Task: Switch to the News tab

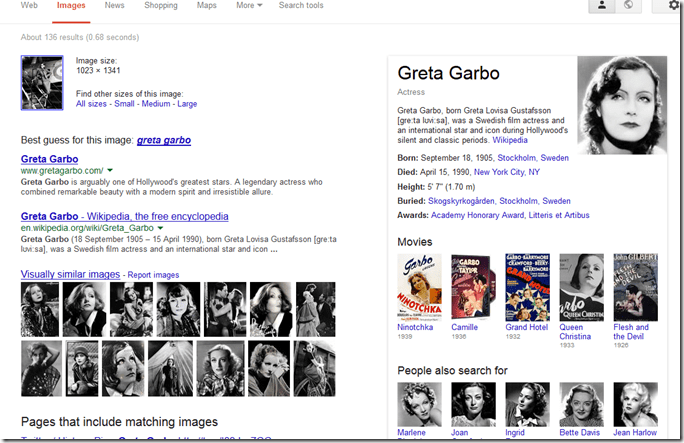Action: tap(114, 6)
